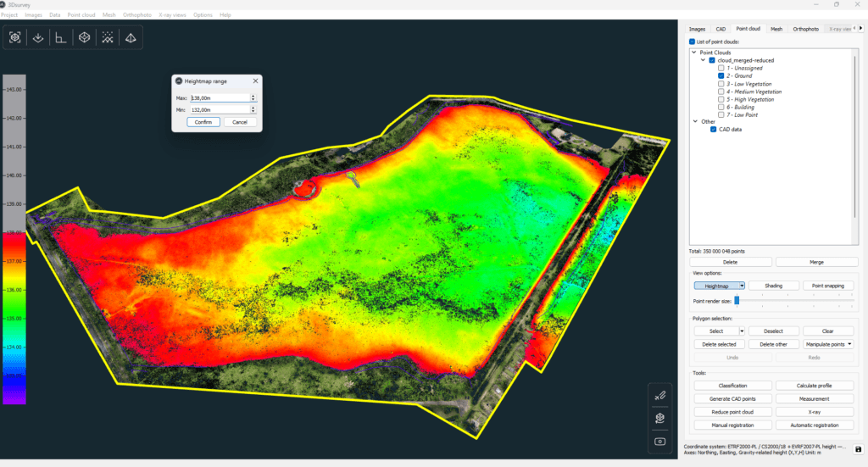The height and width of the screenshot is (467, 868).
Task: Switch to the Orthophoto tab
Action: pyautogui.click(x=805, y=29)
